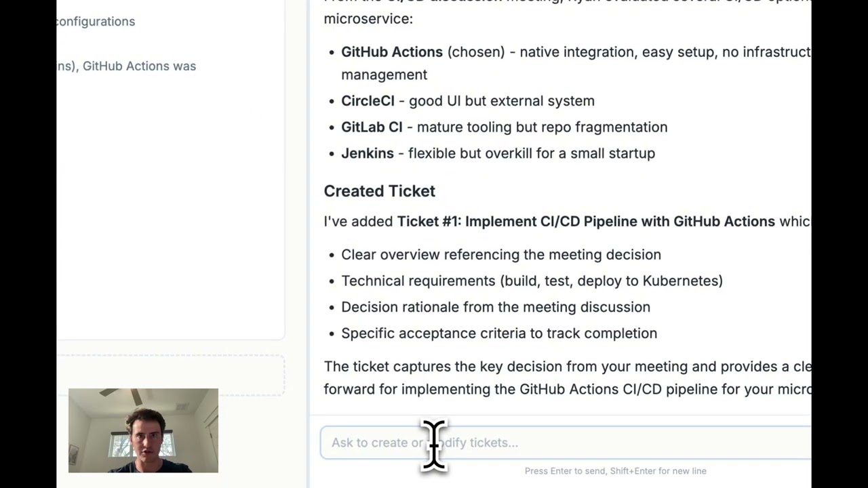Click the 'mature tooling but repo fragmentation' text

(542, 127)
